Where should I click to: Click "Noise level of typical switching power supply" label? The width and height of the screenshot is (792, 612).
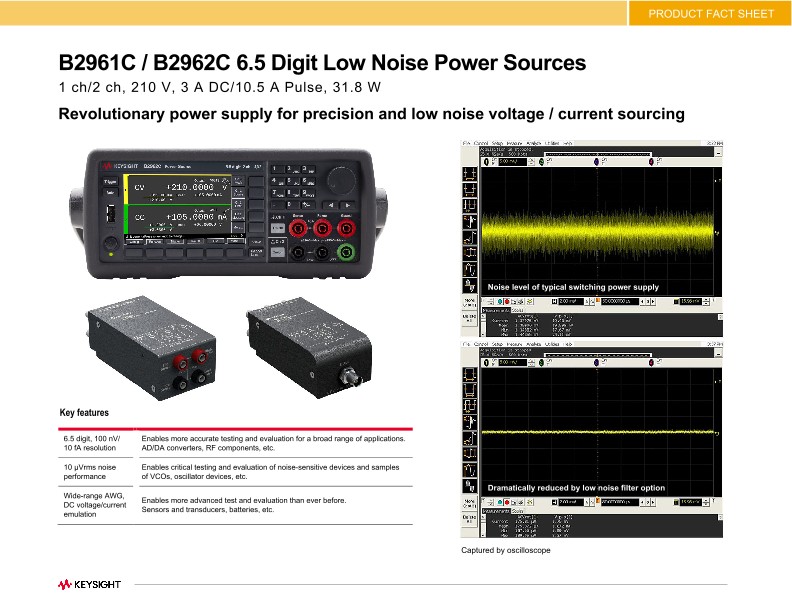tap(573, 287)
